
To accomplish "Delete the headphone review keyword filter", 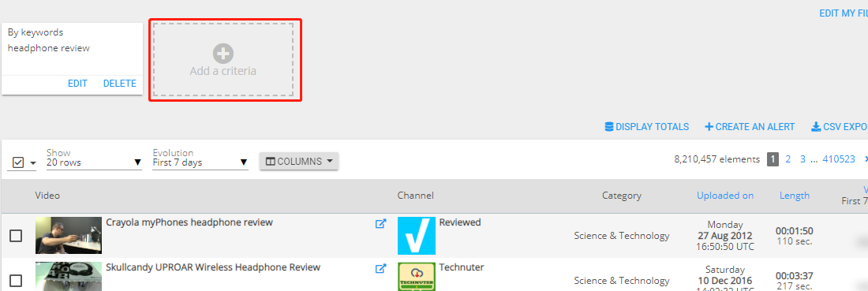I will click(120, 84).
